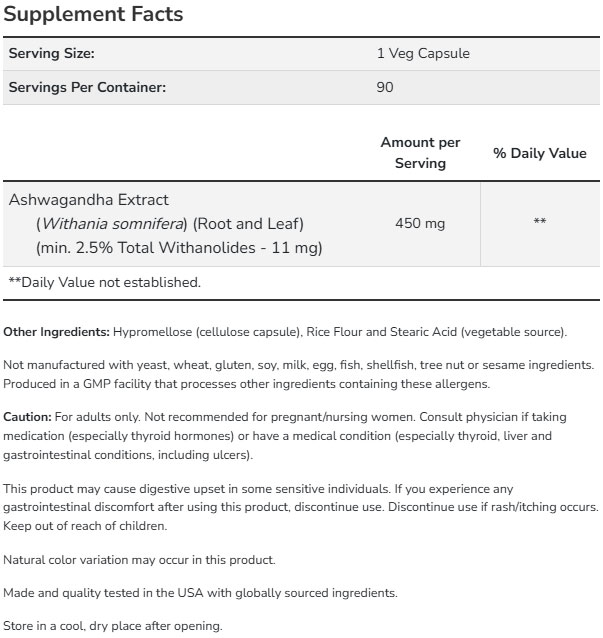
Task: Click the Total Withanolides 11 mg line
Action: point(178,246)
